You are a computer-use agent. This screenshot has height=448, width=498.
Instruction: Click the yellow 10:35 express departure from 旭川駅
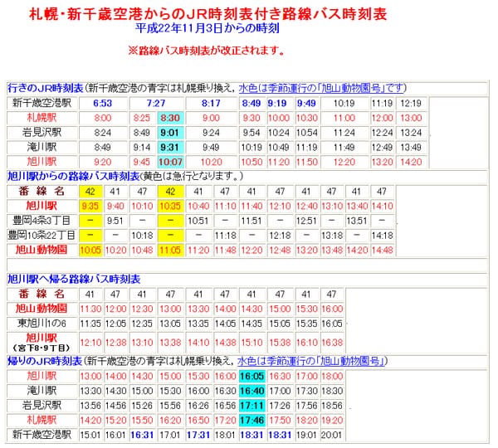(170, 206)
